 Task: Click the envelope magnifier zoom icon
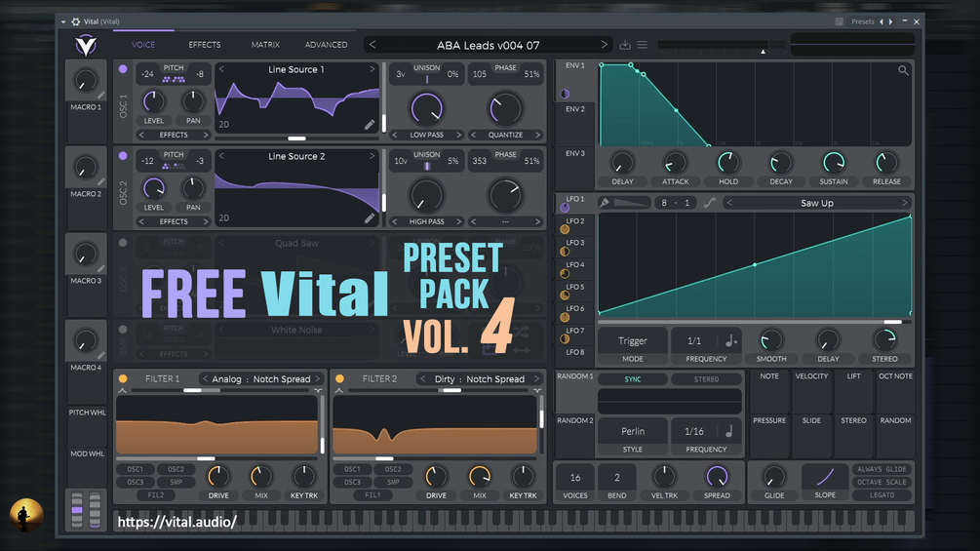click(x=903, y=70)
